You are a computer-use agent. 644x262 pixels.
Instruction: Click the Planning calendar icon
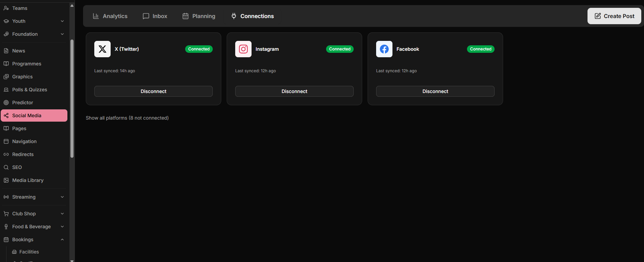click(186, 16)
